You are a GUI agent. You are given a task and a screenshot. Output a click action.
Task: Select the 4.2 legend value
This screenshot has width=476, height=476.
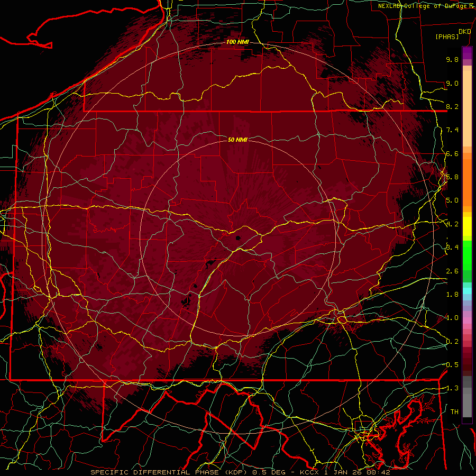452,224
